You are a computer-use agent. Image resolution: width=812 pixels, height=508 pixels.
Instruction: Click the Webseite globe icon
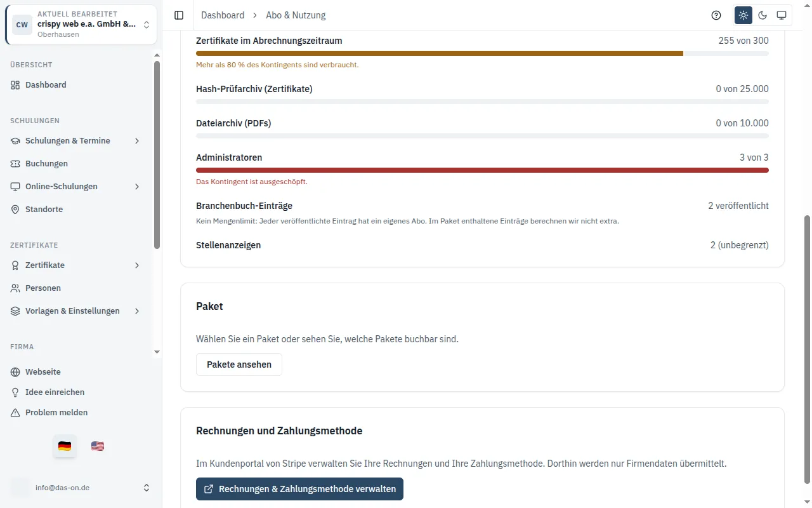15,372
